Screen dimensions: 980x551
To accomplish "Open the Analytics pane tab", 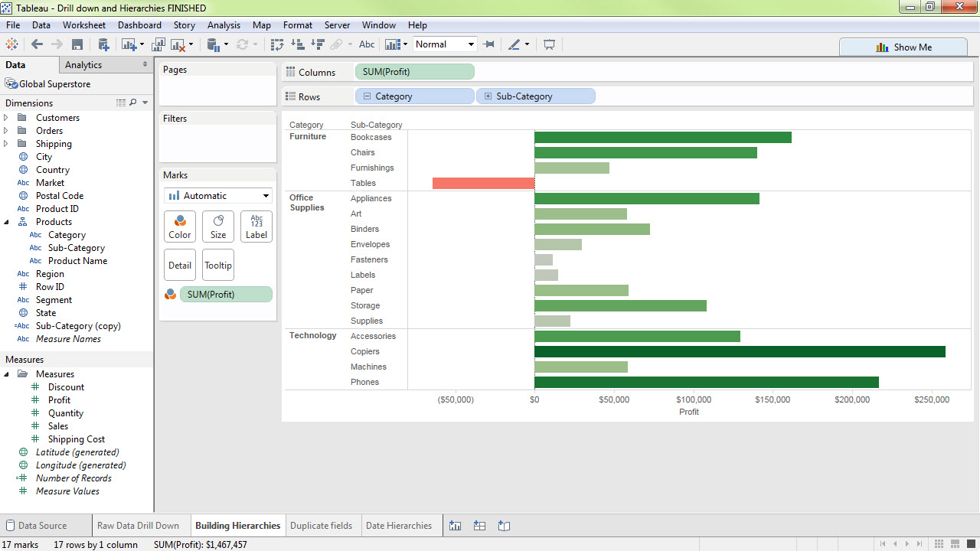I will [x=83, y=65].
